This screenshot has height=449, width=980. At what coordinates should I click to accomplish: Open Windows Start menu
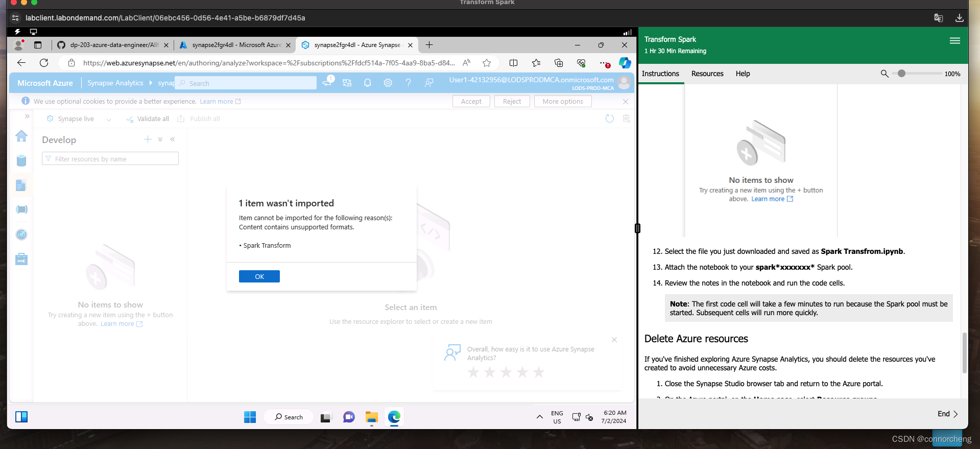[250, 417]
